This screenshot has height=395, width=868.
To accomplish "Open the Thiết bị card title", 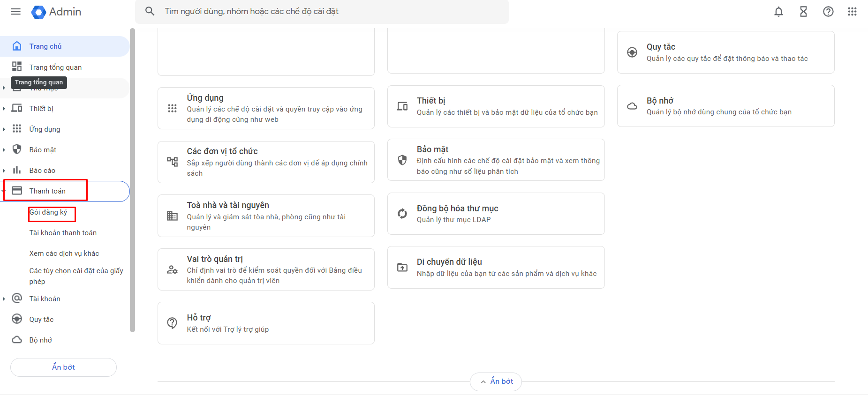I will point(431,101).
